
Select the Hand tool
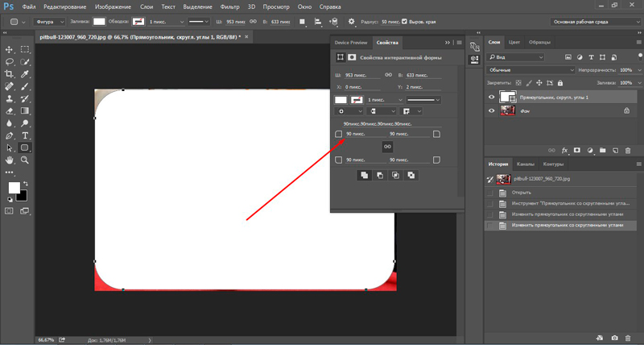(10, 160)
